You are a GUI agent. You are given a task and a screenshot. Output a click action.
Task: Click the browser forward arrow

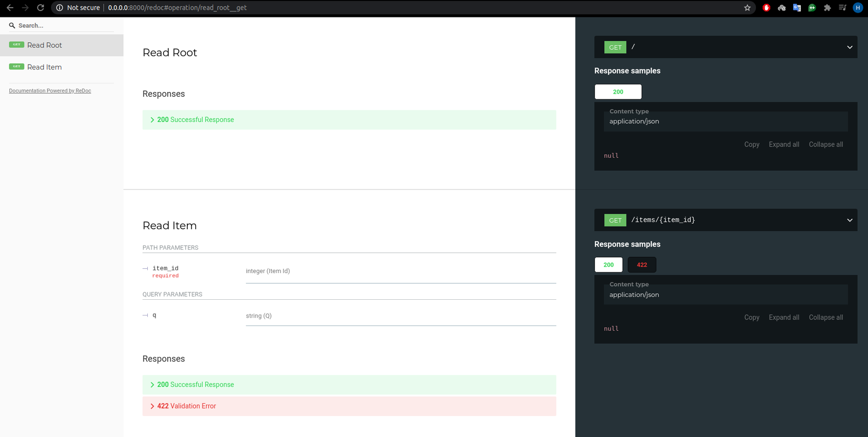pos(25,8)
